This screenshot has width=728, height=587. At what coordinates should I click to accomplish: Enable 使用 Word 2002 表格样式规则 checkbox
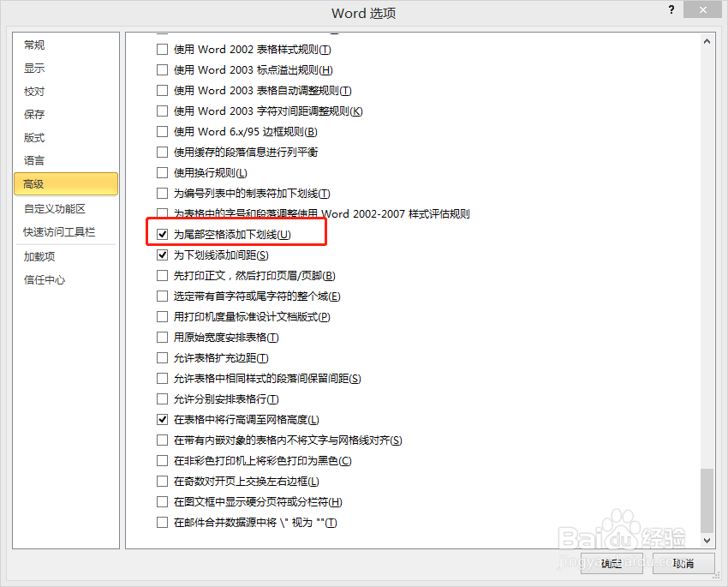[162, 49]
